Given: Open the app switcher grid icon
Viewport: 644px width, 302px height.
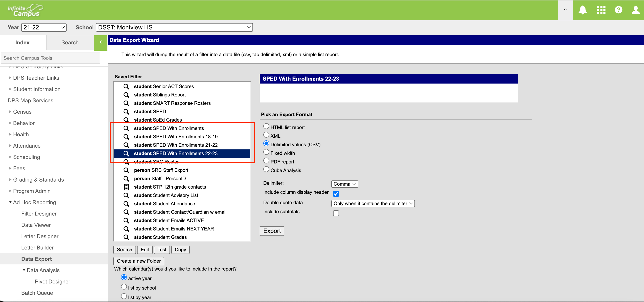Looking at the screenshot, I should point(601,10).
